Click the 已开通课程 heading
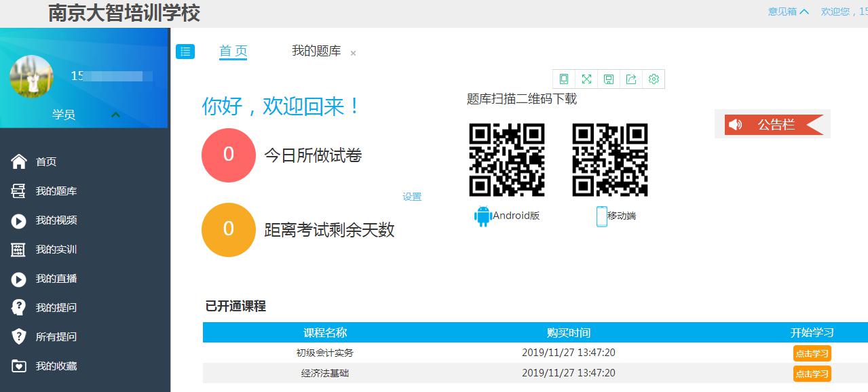 (235, 306)
